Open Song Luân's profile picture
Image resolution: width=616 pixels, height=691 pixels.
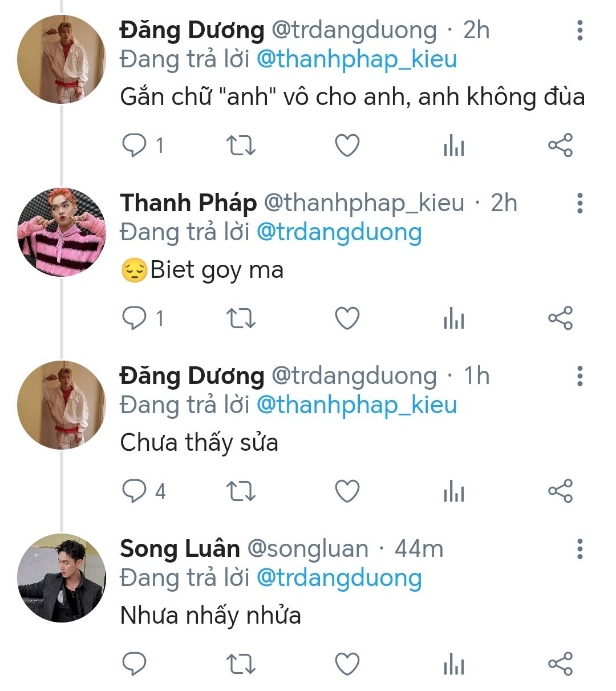coord(62,577)
